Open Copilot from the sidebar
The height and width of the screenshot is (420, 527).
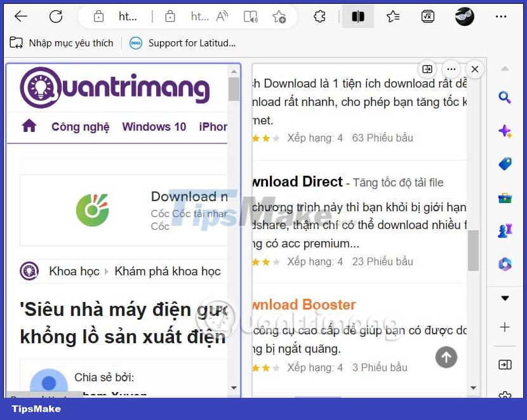pyautogui.click(x=505, y=131)
